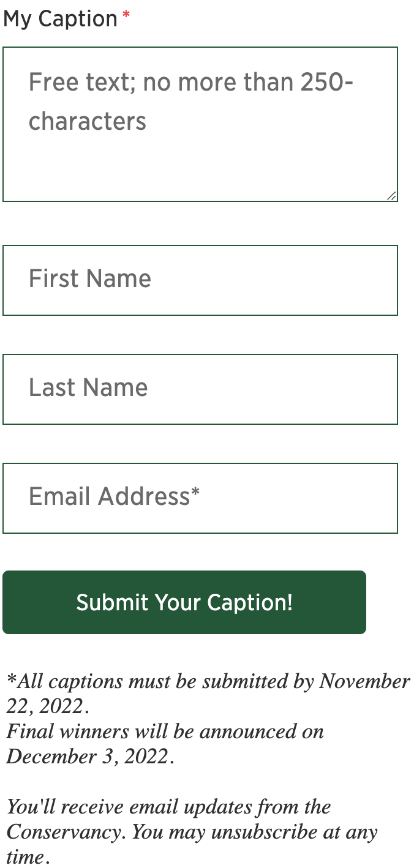Click the 22, 2022 date text
414x868 pixels.
[45, 706]
